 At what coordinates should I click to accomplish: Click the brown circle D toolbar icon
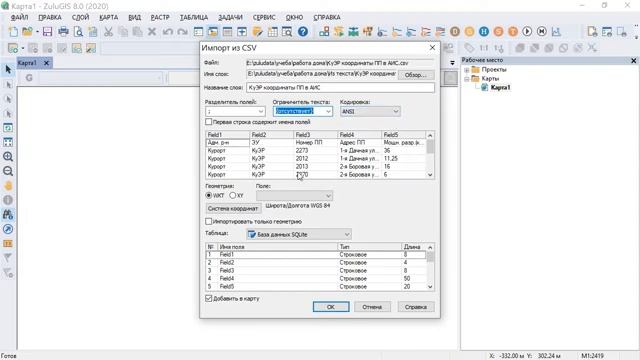(x=455, y=31)
